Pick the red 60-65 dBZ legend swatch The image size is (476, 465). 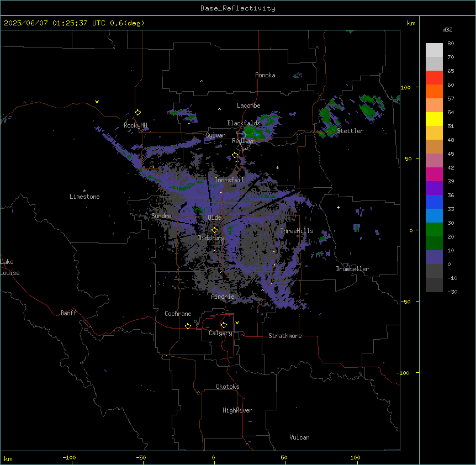pyautogui.click(x=434, y=78)
